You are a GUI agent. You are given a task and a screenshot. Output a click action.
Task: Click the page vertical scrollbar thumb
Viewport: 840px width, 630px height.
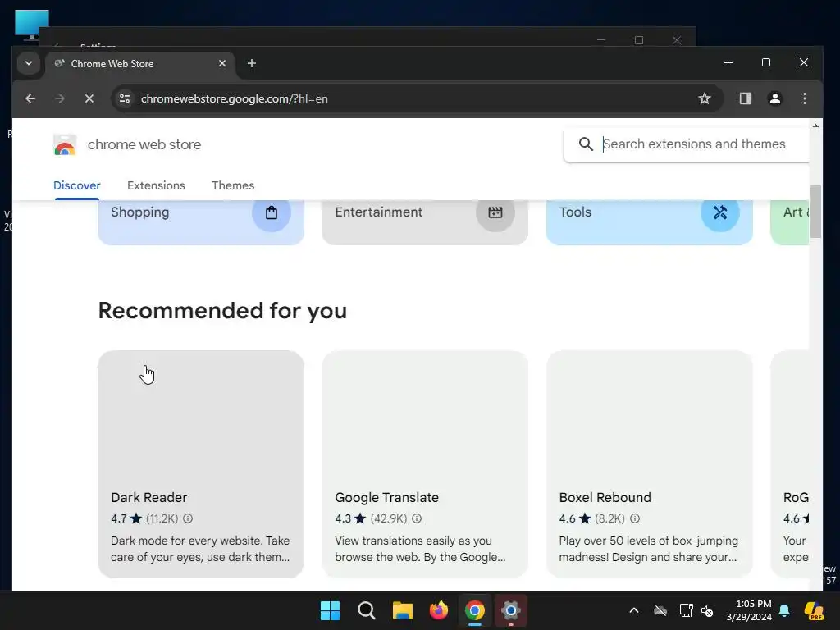coord(815,212)
